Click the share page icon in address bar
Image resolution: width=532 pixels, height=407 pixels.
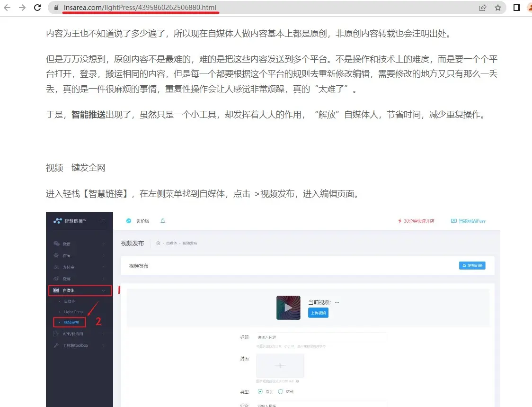tap(483, 8)
